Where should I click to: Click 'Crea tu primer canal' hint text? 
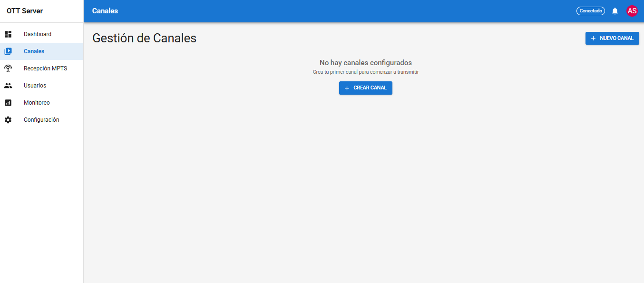[x=366, y=72]
